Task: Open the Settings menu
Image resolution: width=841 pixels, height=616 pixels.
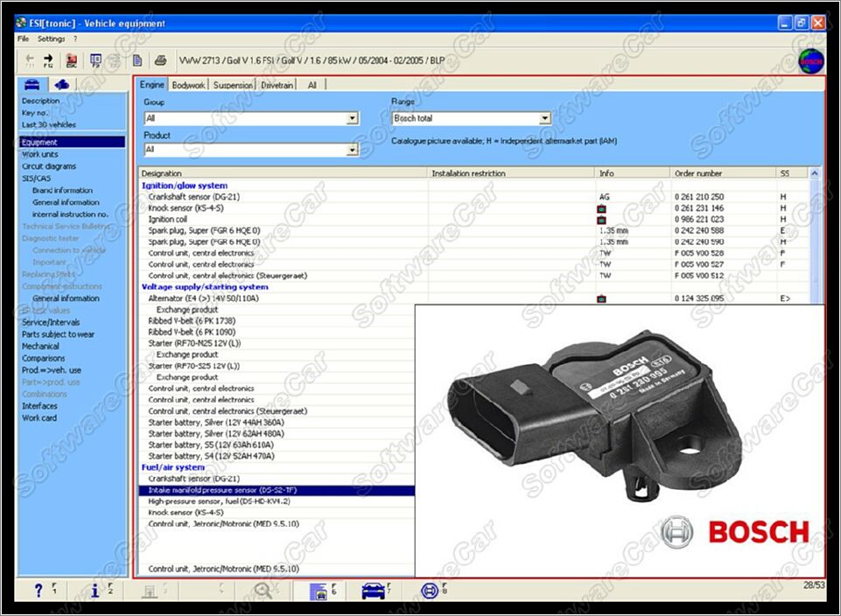Action: tap(51, 38)
